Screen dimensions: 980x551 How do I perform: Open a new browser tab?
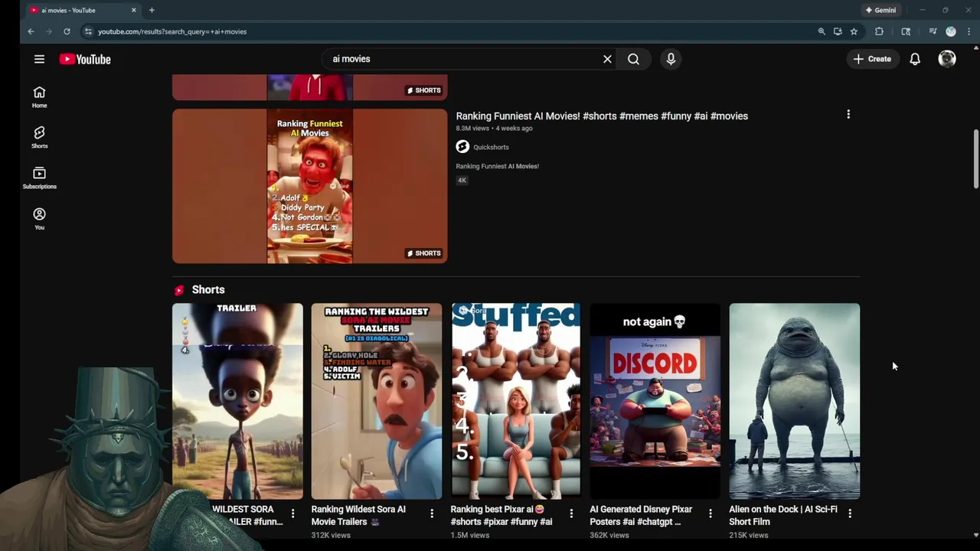(152, 10)
